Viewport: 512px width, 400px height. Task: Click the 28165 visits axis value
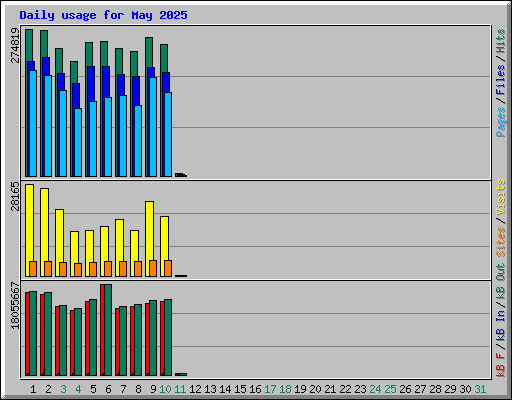coord(15,196)
